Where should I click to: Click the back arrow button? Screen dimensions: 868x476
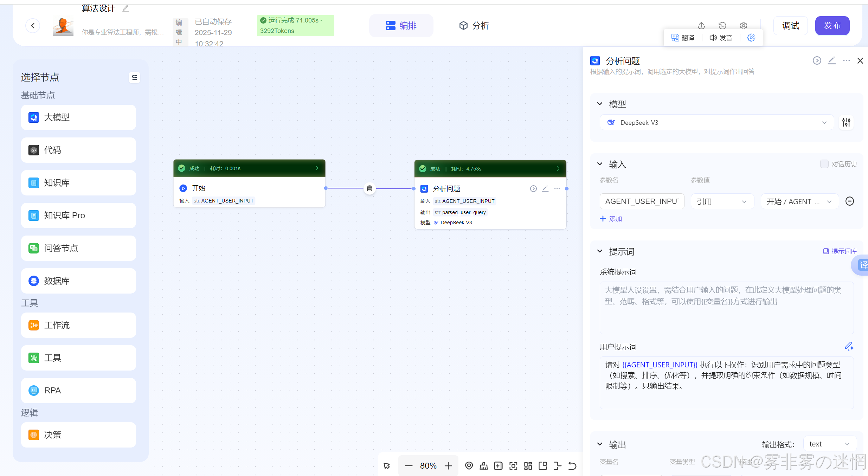pos(33,25)
